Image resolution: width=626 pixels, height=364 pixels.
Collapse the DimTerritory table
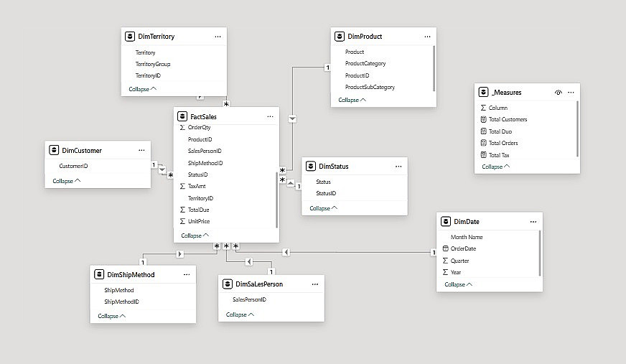(142, 89)
